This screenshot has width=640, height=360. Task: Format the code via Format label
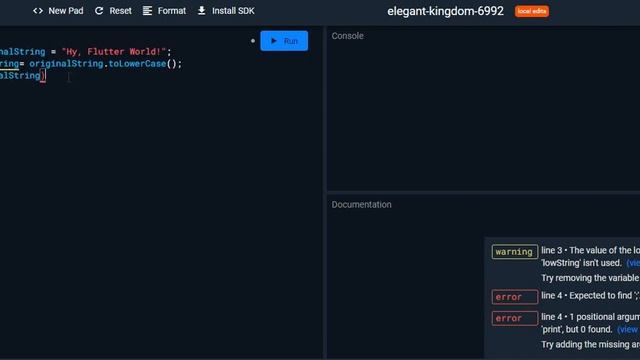point(172,11)
